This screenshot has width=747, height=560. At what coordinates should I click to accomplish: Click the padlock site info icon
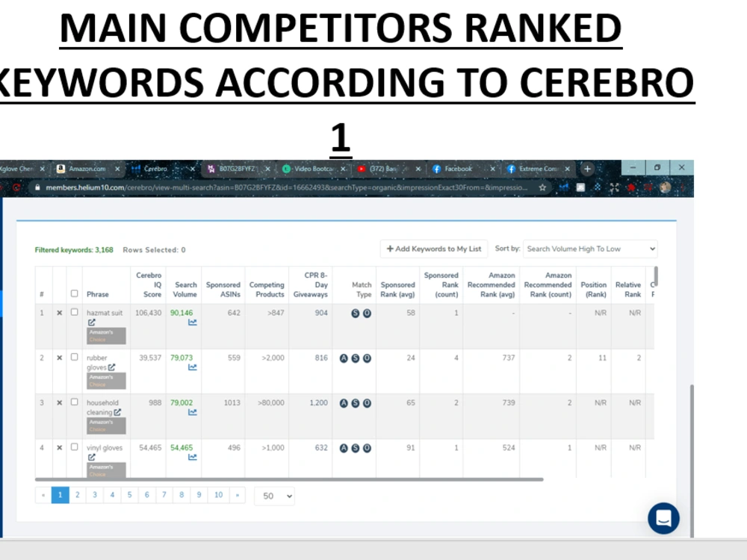point(37,187)
